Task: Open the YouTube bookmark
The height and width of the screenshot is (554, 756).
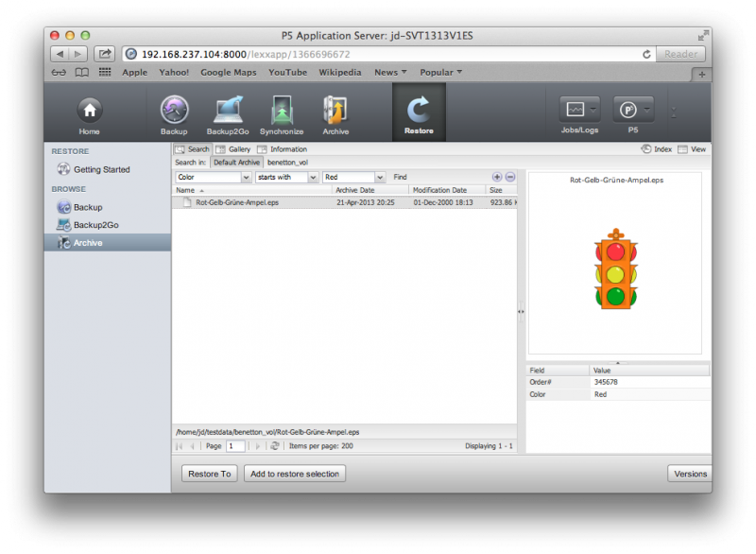Action: click(x=288, y=73)
